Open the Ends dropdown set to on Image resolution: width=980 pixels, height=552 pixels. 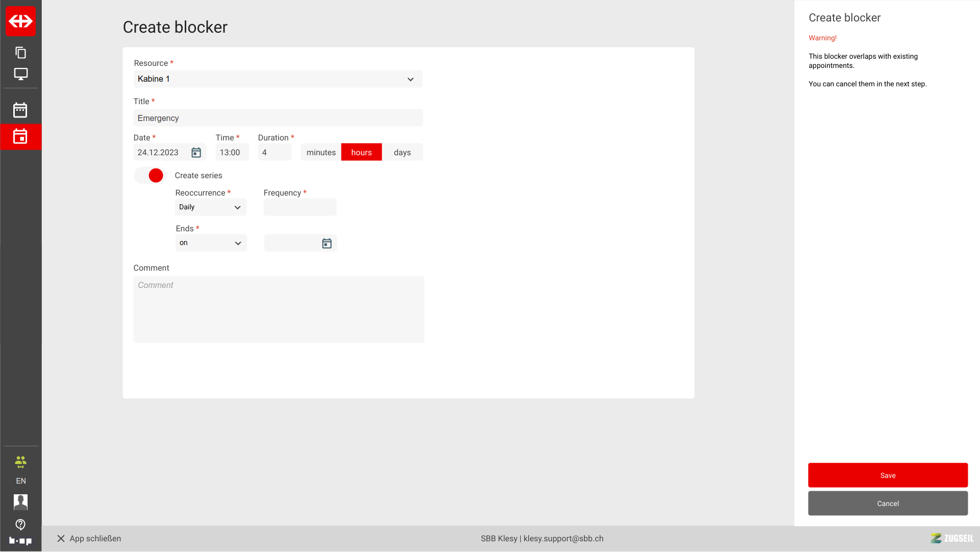point(210,243)
